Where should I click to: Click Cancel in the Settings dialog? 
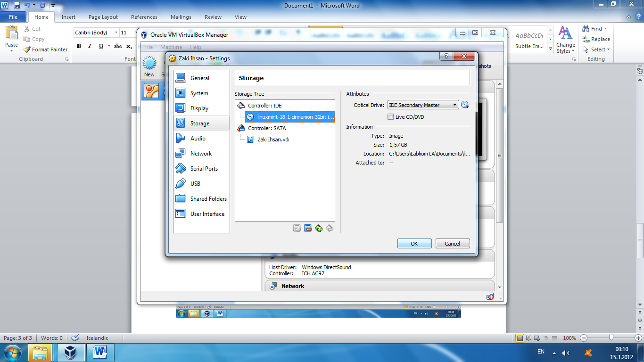click(452, 244)
